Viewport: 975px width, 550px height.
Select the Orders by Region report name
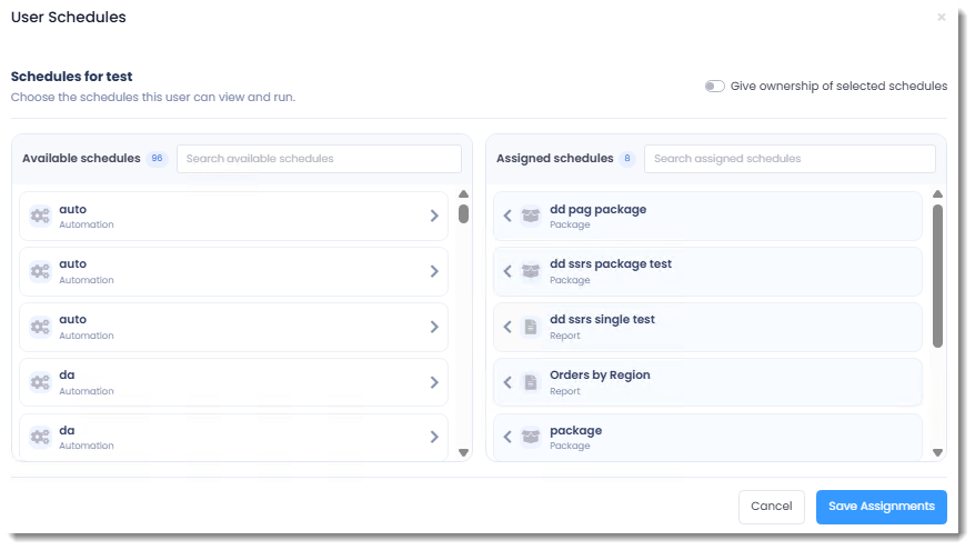(599, 375)
